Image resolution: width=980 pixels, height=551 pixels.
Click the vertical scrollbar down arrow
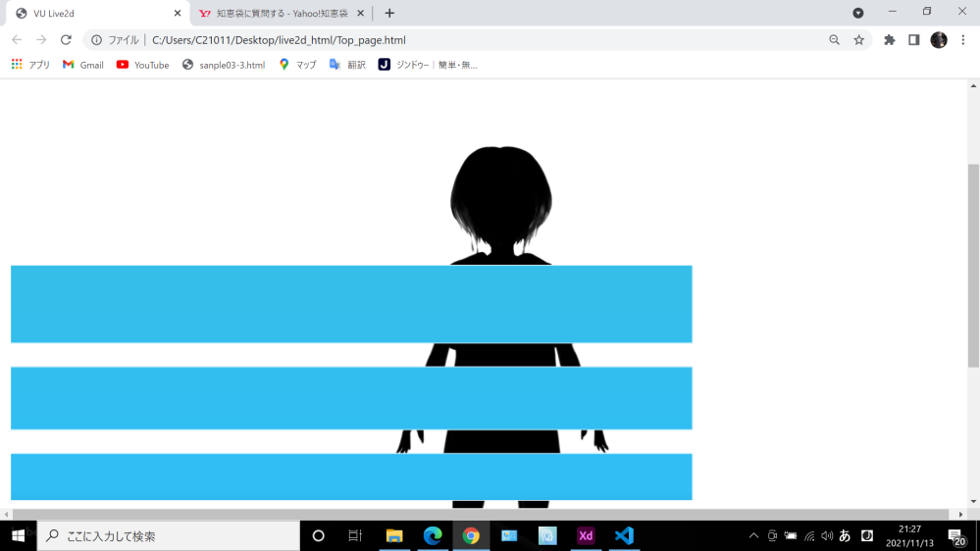[973, 502]
